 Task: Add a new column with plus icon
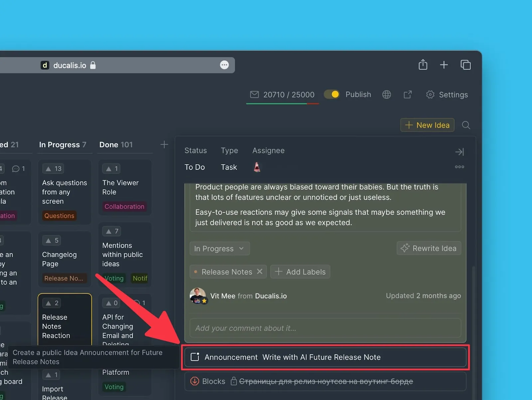point(164,145)
